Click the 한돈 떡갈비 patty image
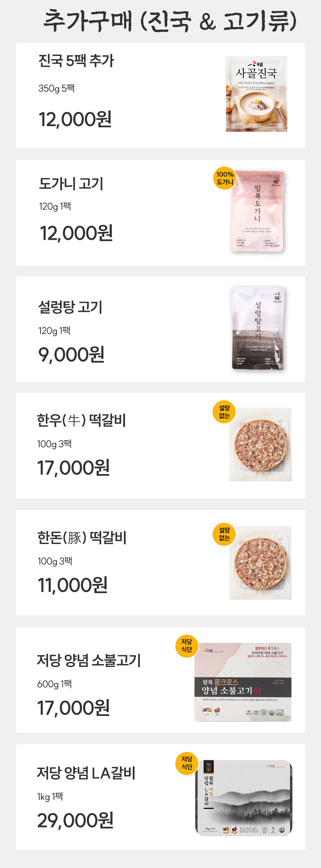321x868 pixels. click(260, 562)
